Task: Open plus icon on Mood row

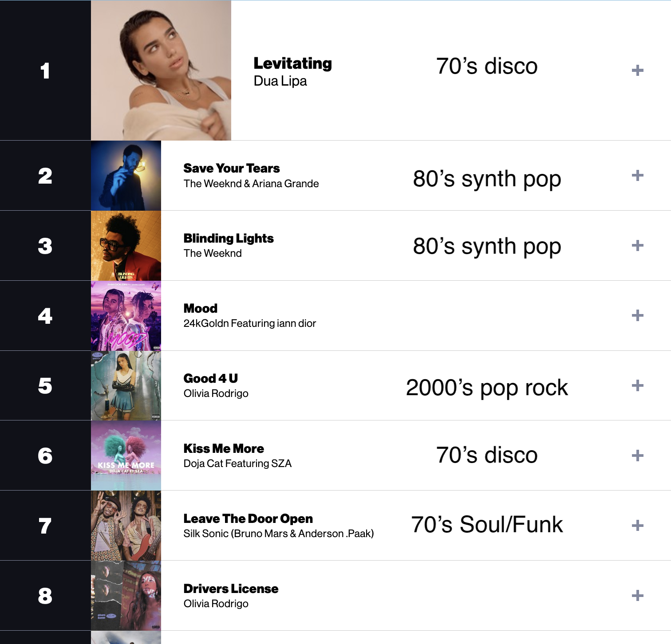Action: [x=637, y=316]
